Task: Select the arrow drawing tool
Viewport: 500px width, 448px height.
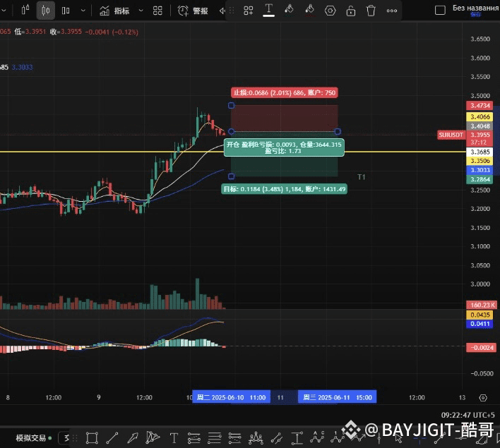Action: click(x=132, y=438)
